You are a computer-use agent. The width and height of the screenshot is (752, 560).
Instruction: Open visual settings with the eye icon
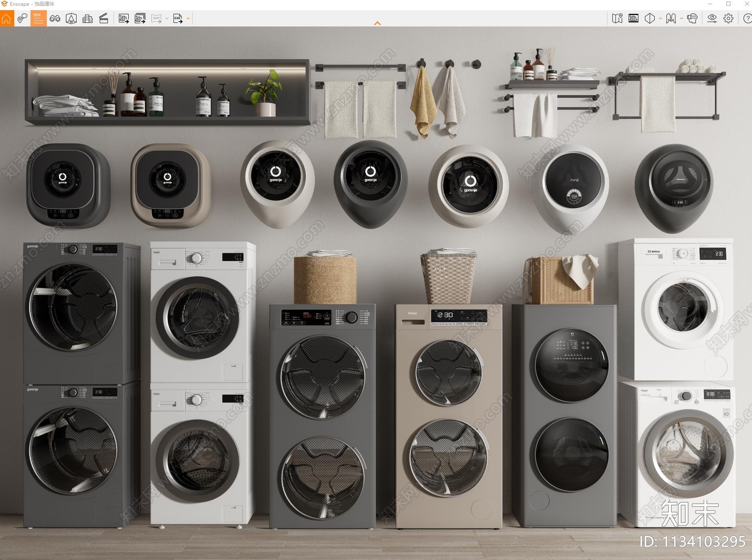tap(712, 18)
